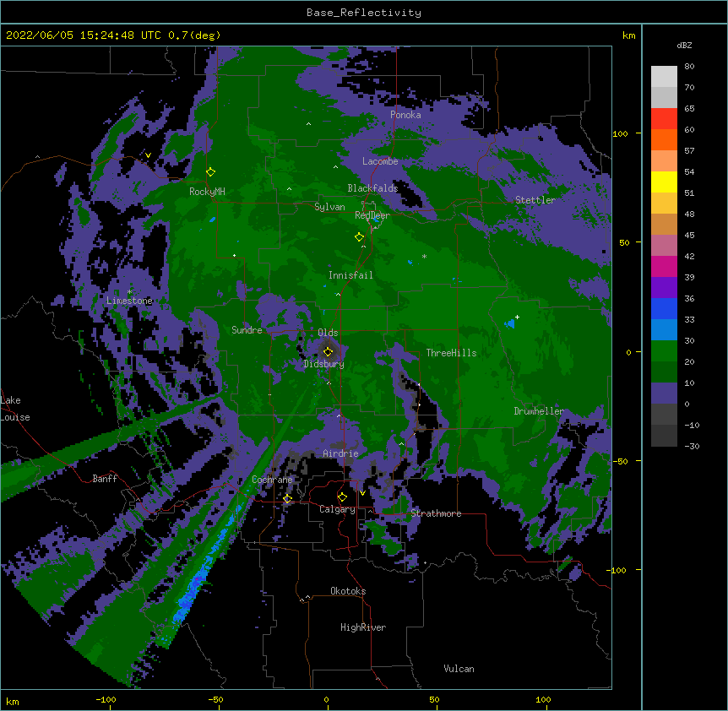This screenshot has width=728, height=711.
Task: Select the lightest gray band at the legend top
Action: pyautogui.click(x=664, y=77)
